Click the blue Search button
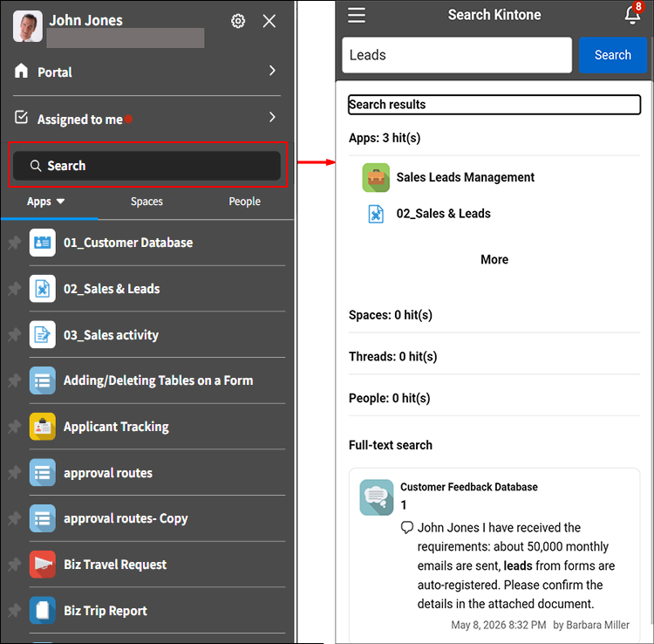 point(613,55)
